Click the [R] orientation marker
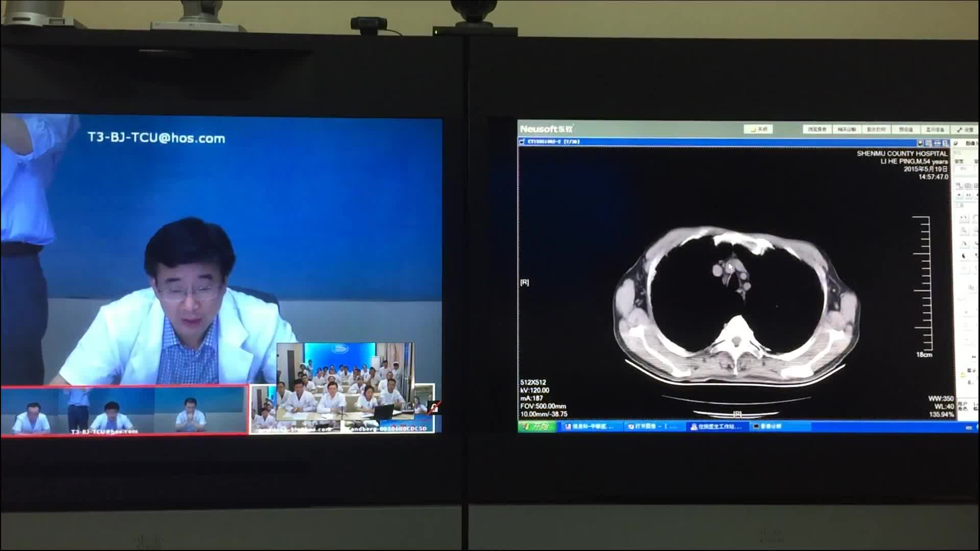This screenshot has width=980, height=551. pos(524,282)
